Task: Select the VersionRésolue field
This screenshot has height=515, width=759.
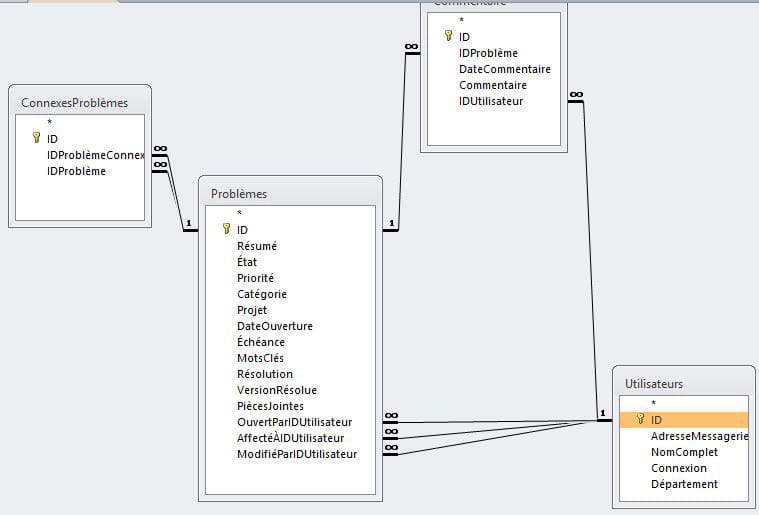Action: click(x=290, y=390)
